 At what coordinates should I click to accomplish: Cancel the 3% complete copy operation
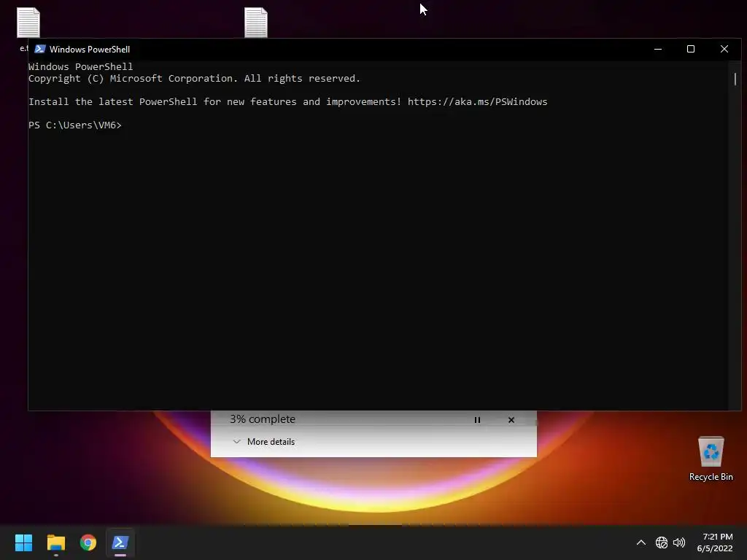tap(511, 419)
